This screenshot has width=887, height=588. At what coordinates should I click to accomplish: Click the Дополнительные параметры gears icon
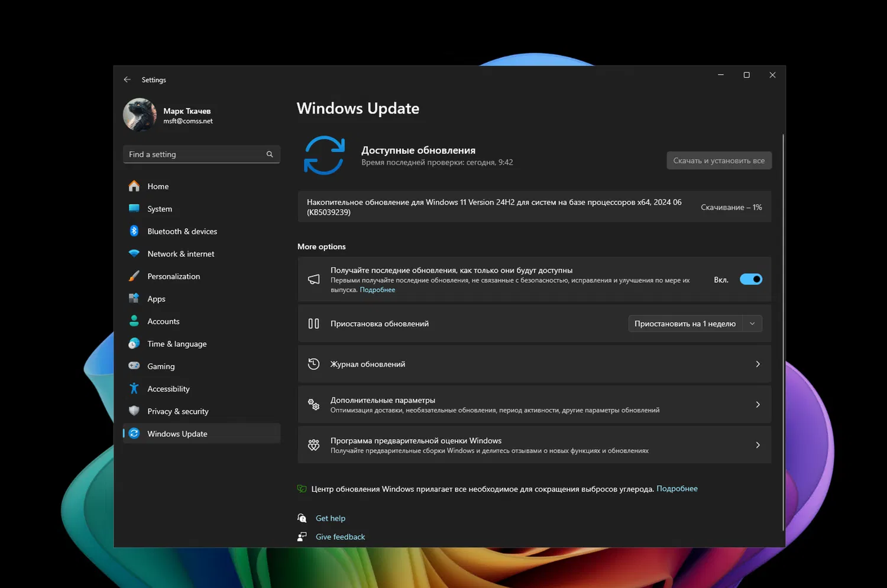click(x=314, y=405)
